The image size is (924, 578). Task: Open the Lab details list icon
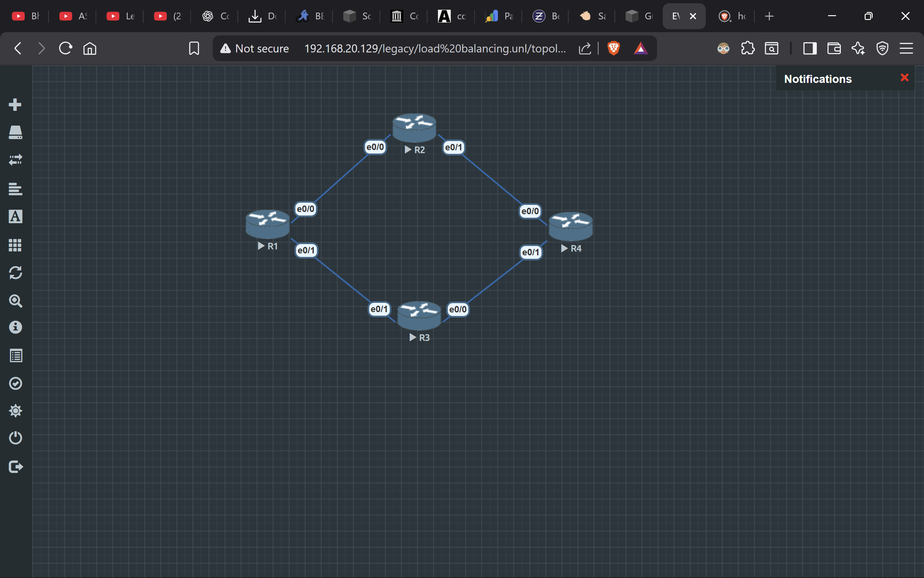(15, 355)
